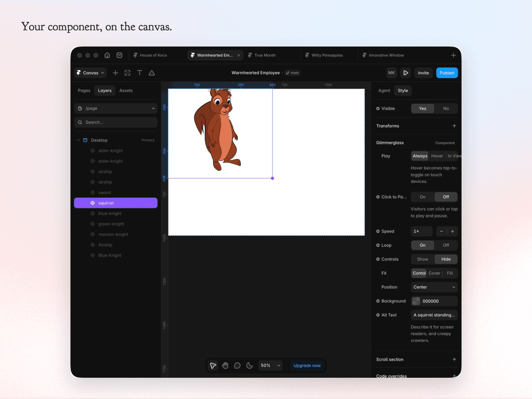Viewport: 532px width, 399px height.
Task: Switch to the Assets tab
Action: pos(126,90)
